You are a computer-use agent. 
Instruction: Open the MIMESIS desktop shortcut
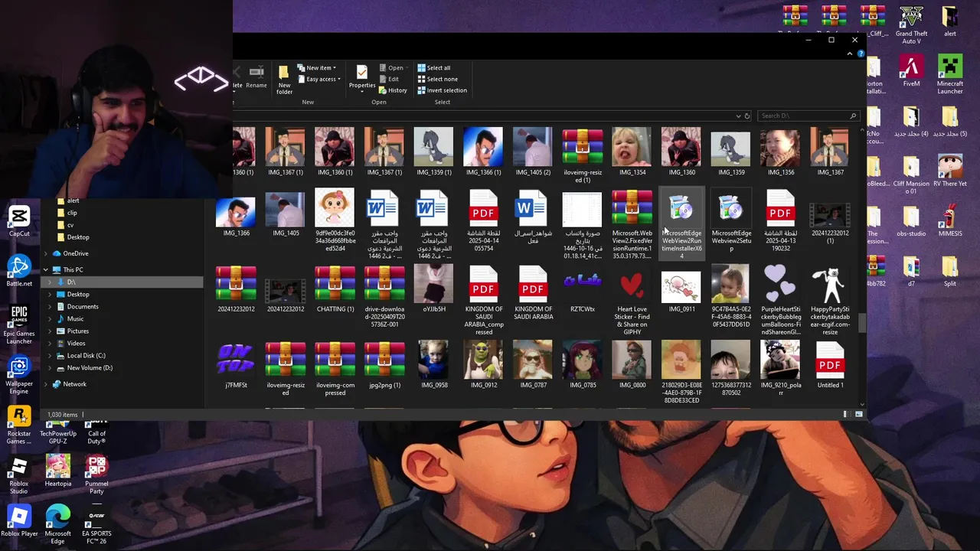[x=950, y=221]
